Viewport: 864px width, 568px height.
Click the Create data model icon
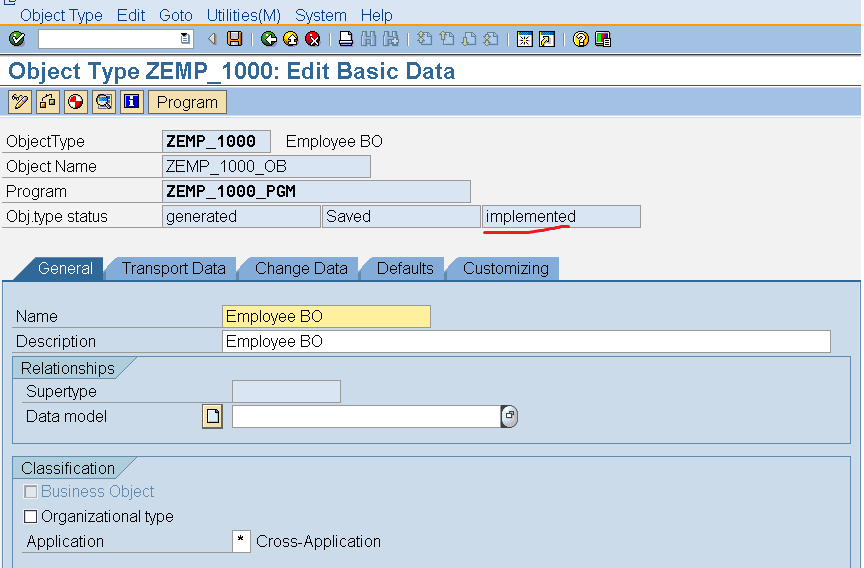[x=212, y=416]
